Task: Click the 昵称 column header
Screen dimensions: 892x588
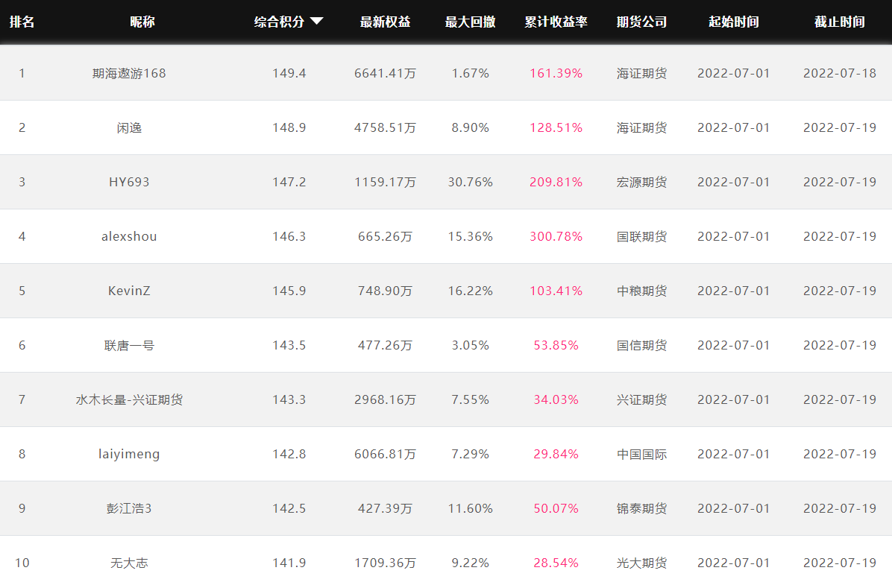Action: coord(142,22)
